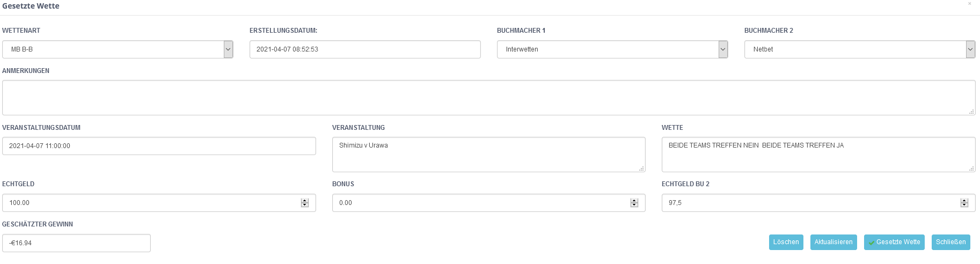Screen dimensions: 980x264
Task: Decrease the Bonus value with the down spinner
Action: point(634,205)
